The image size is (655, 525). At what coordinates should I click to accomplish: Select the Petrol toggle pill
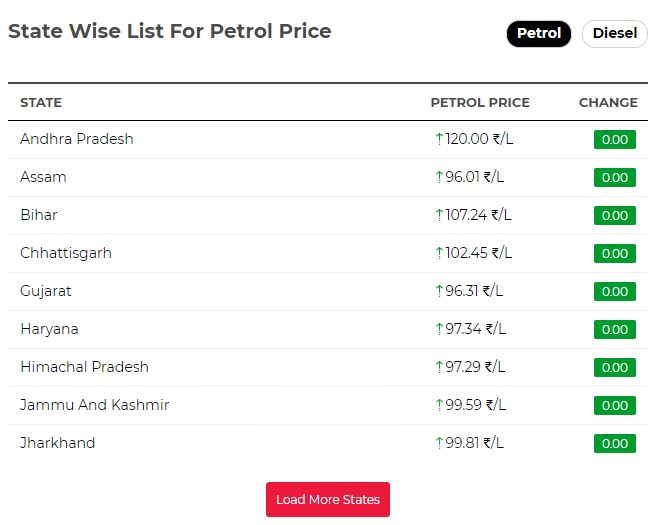539,34
